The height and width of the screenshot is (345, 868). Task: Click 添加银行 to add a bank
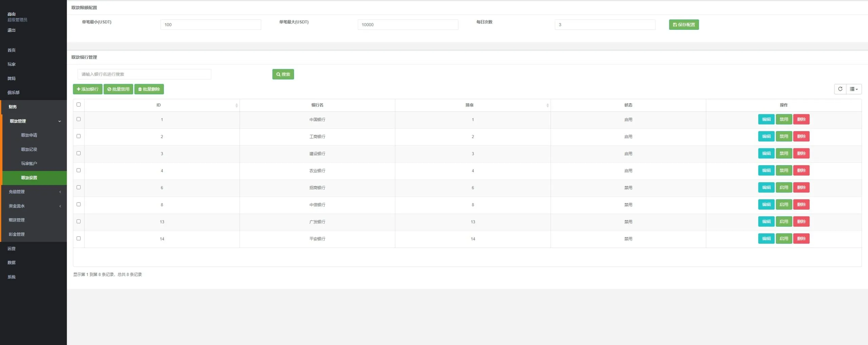point(87,89)
